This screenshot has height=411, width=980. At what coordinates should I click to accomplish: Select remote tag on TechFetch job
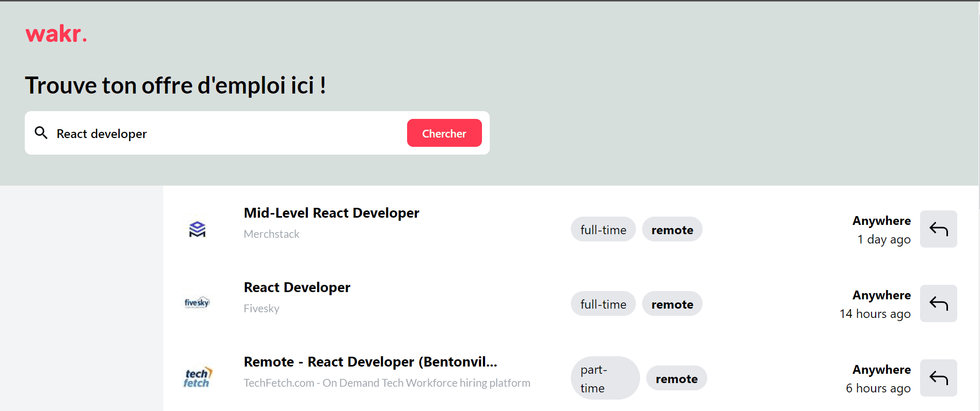point(676,378)
